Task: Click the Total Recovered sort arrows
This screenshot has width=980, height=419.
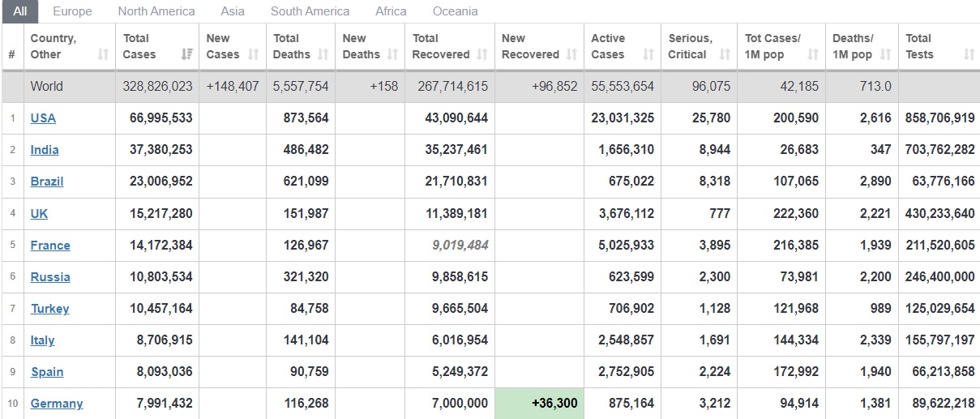Action: pyautogui.click(x=482, y=54)
